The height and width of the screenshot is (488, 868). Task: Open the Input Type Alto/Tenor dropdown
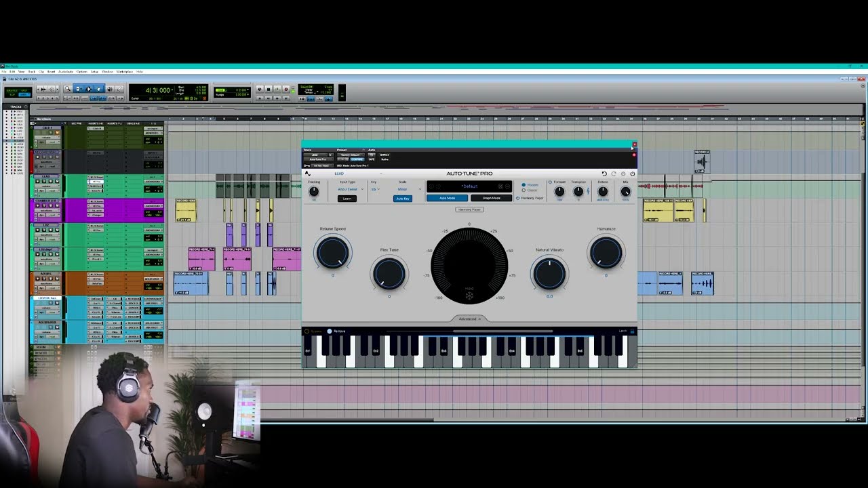pos(351,189)
